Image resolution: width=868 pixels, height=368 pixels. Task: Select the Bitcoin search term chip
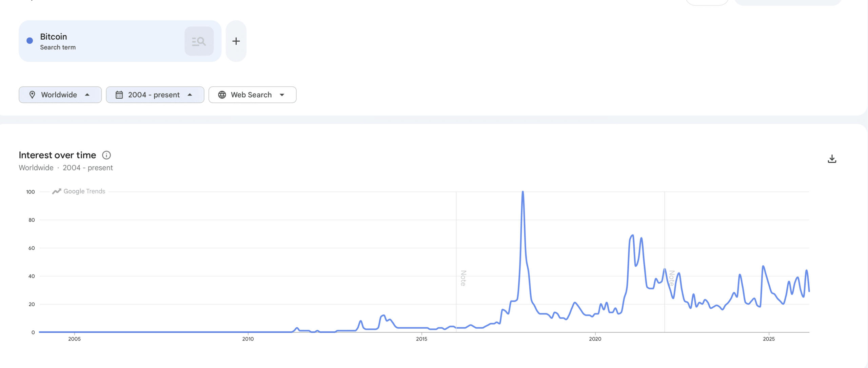(102, 41)
